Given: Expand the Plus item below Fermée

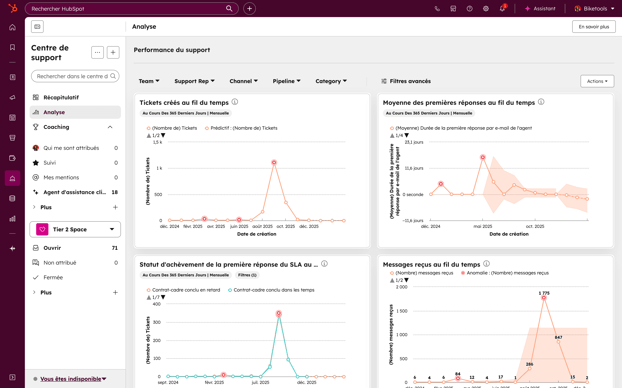Looking at the screenshot, I should point(42,292).
